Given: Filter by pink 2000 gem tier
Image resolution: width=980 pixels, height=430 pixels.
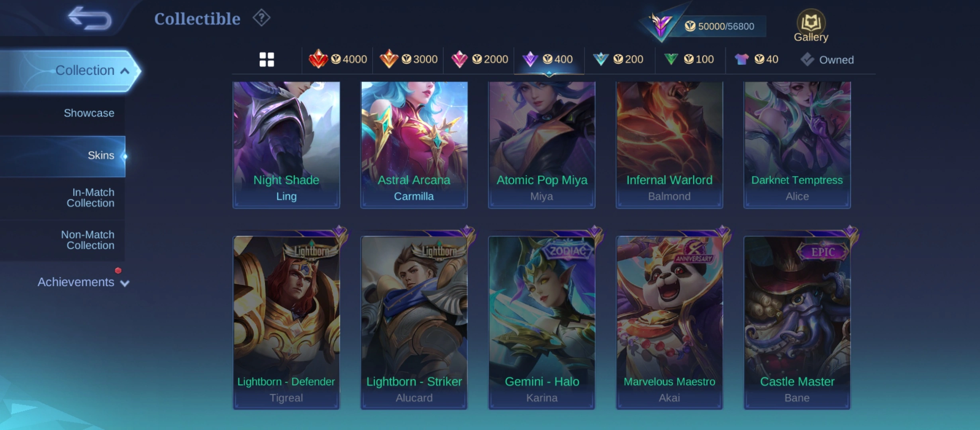Looking at the screenshot, I should tap(479, 59).
